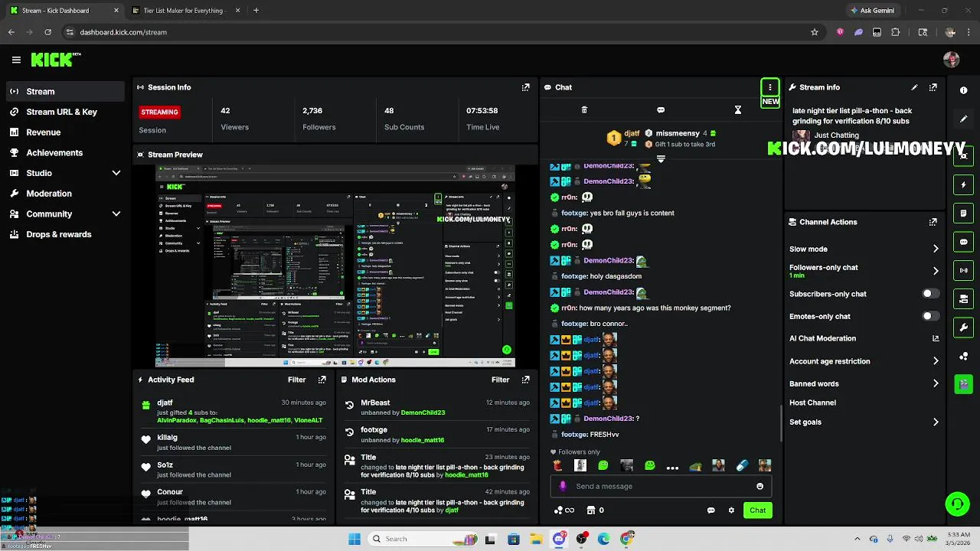This screenshot has width=980, height=551.
Task: Open Achievements in the sidebar
Action: point(65,152)
